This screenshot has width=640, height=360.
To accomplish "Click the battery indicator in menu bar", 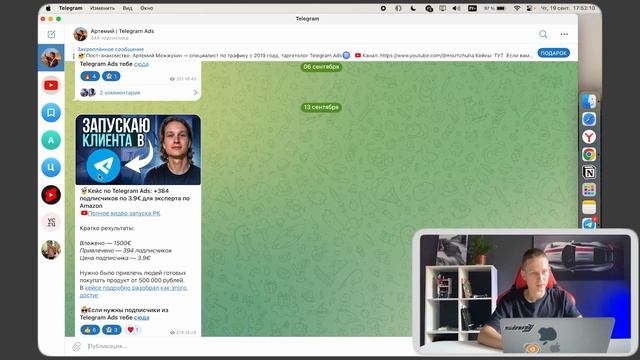I will tap(495, 8).
